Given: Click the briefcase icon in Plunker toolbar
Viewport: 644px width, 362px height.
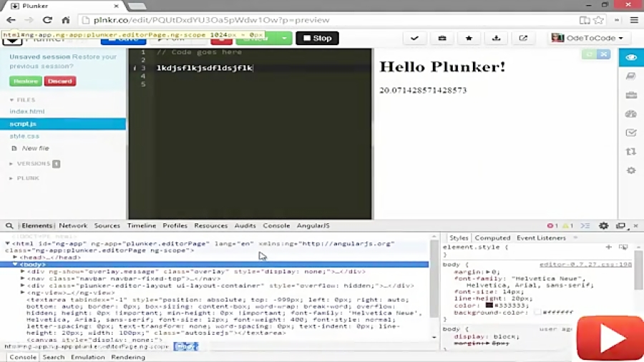Looking at the screenshot, I should pos(442,38).
